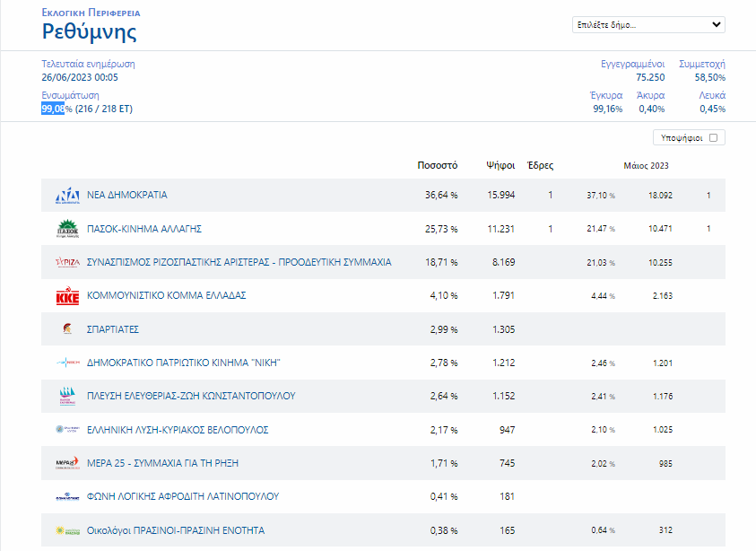The width and height of the screenshot is (756, 551).
Task: Open ΚΟΜΜΟΥΝΙΣΤΙΚΟ ΚΟΜΜΑ ΕΛΛΑΔΑΣ link
Action: [x=166, y=295]
